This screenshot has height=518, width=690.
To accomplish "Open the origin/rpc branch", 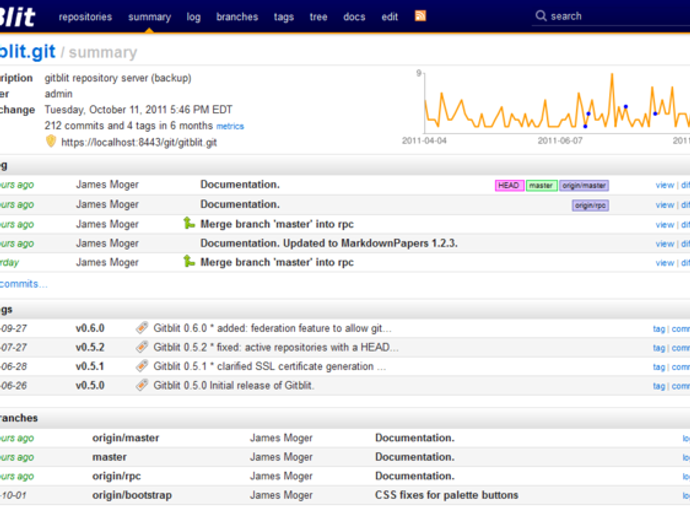I will point(117,476).
